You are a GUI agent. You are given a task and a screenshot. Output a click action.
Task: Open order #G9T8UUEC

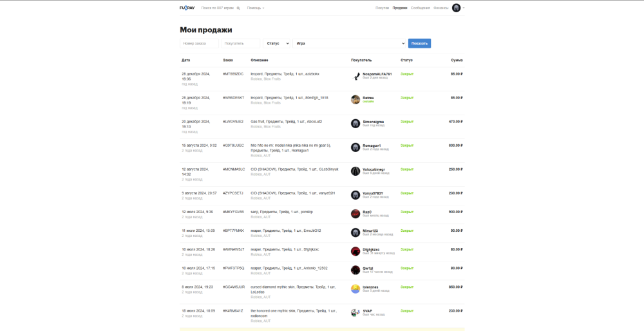pyautogui.click(x=233, y=146)
